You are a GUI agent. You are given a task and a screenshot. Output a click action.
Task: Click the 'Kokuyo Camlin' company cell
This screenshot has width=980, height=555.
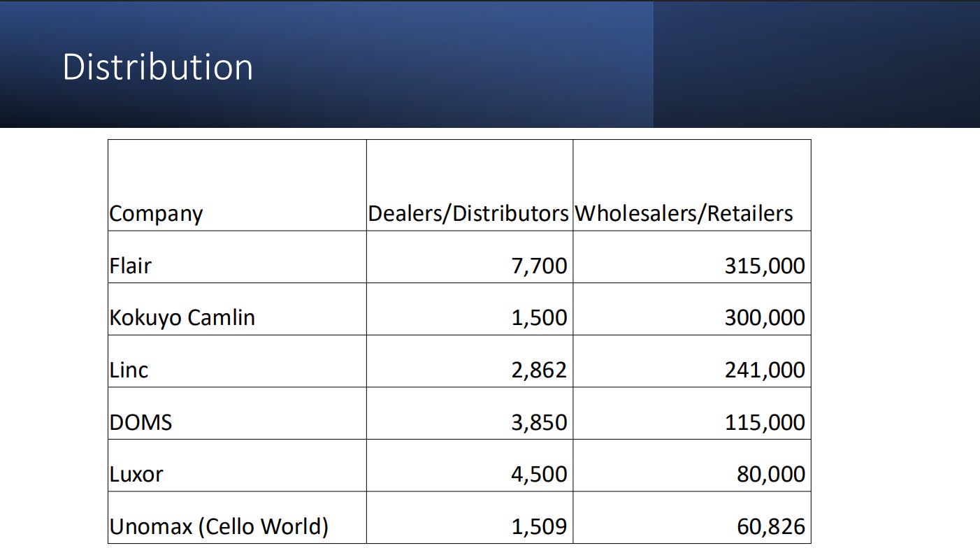coord(237,309)
